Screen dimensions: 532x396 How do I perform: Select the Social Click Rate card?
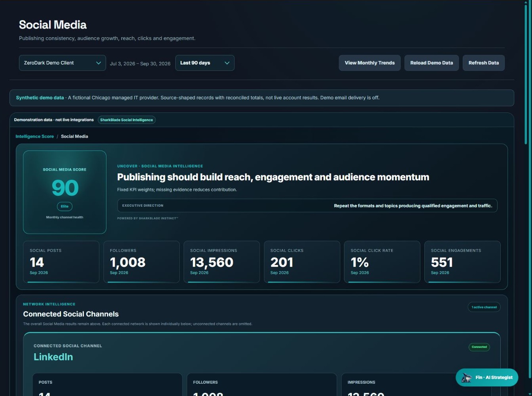(x=382, y=262)
